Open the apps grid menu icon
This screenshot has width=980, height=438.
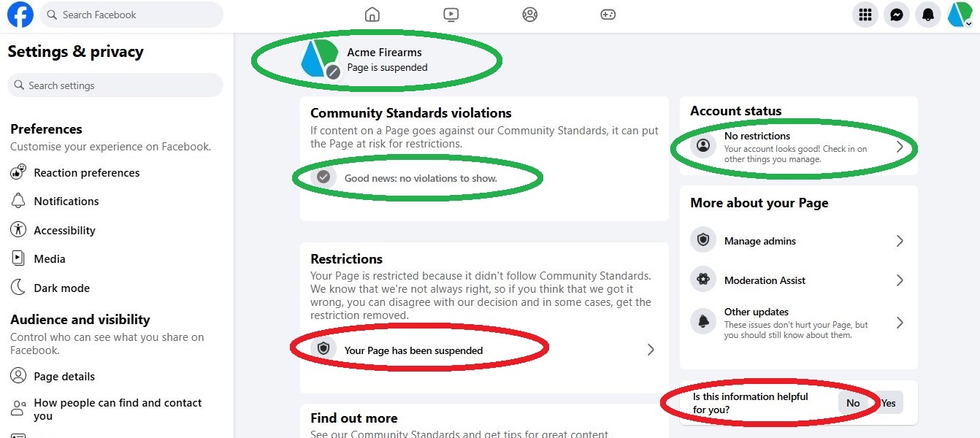coord(865,15)
